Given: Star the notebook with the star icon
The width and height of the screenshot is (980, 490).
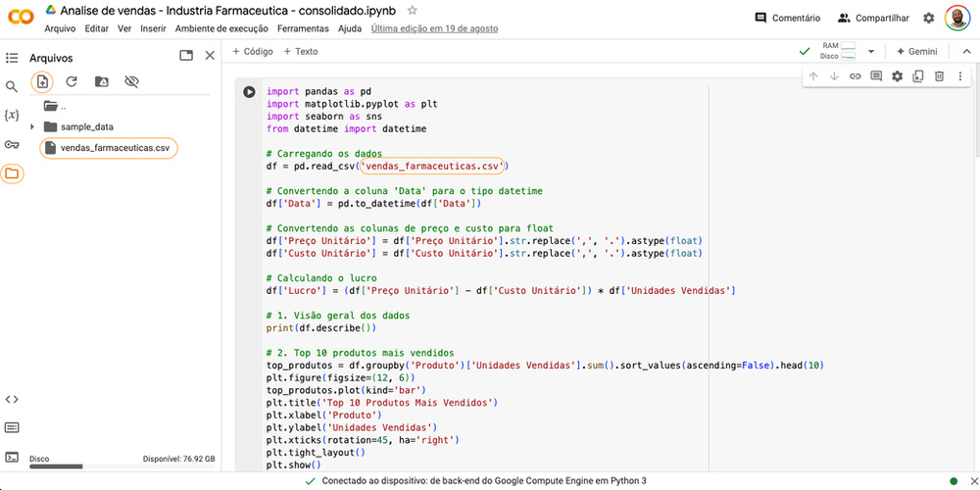Looking at the screenshot, I should [412, 10].
